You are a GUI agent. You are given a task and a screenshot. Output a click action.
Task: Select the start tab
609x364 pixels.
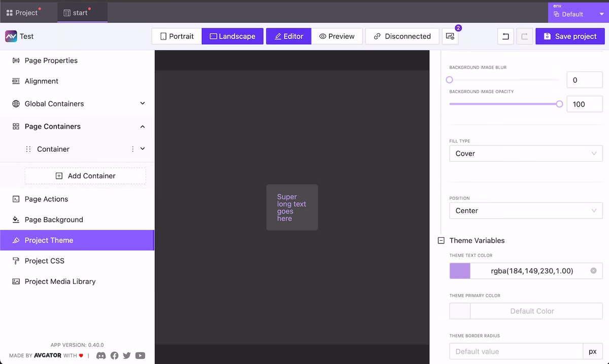(x=81, y=12)
